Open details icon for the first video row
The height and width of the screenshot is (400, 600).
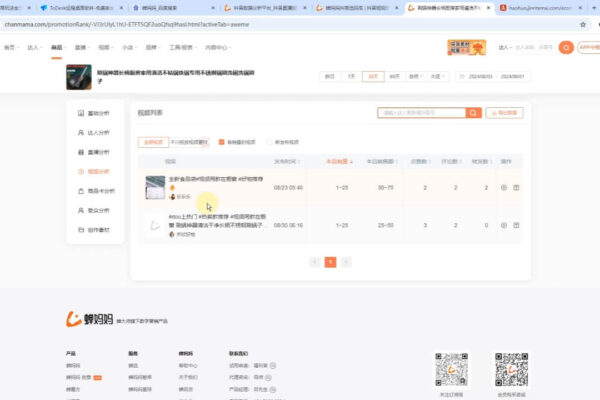point(504,188)
